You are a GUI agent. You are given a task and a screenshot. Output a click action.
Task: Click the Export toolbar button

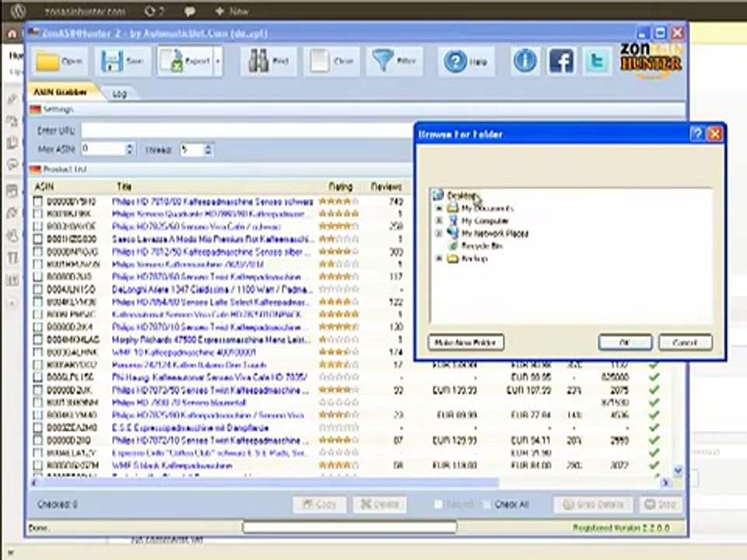click(x=185, y=61)
